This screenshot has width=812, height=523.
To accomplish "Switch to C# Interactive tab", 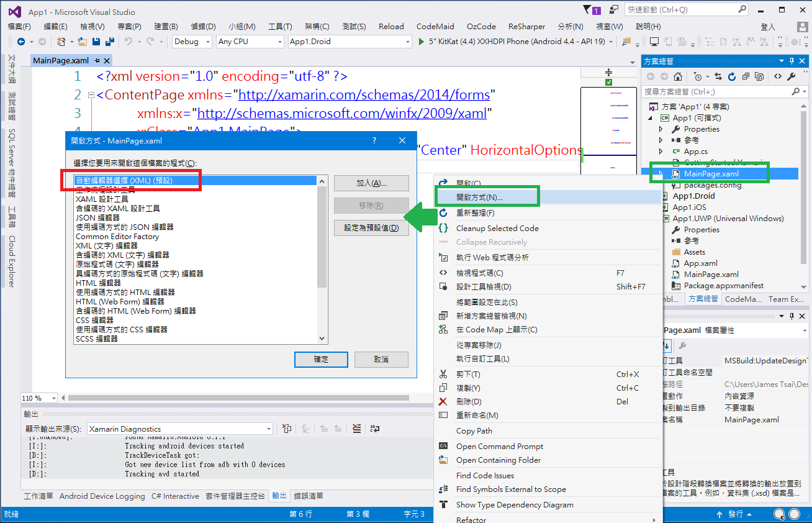I will click(x=175, y=496).
